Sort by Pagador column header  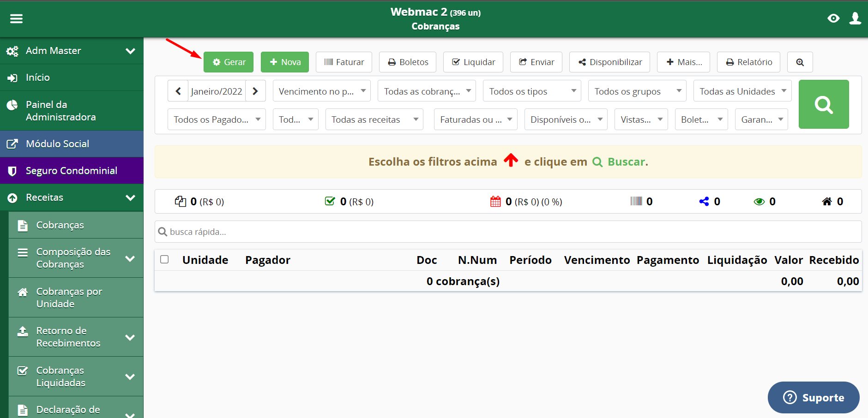pos(268,260)
